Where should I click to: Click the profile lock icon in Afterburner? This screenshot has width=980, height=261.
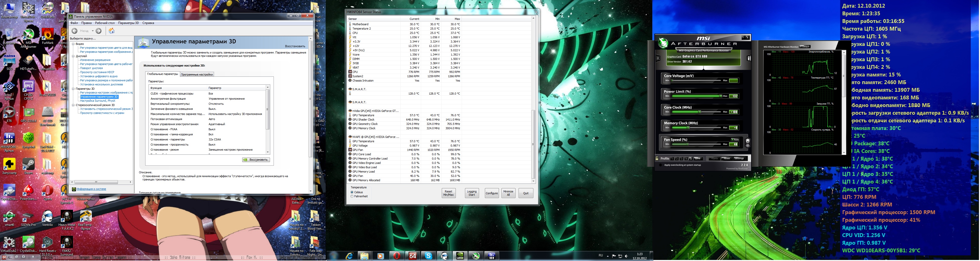click(x=657, y=159)
